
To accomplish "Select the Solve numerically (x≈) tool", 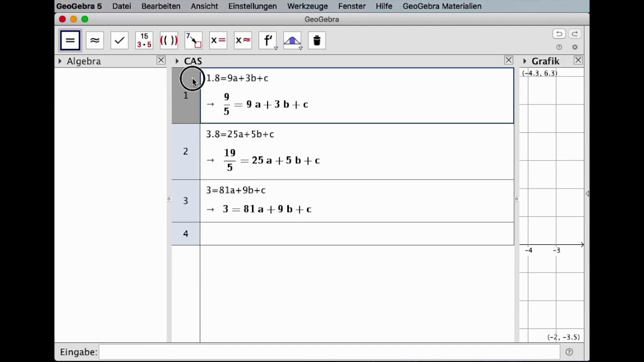I will point(243,41).
